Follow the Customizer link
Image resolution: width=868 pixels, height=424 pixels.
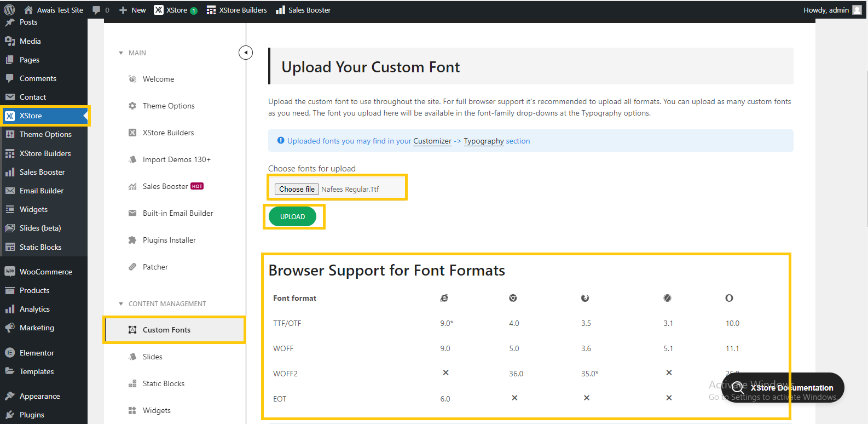click(432, 141)
